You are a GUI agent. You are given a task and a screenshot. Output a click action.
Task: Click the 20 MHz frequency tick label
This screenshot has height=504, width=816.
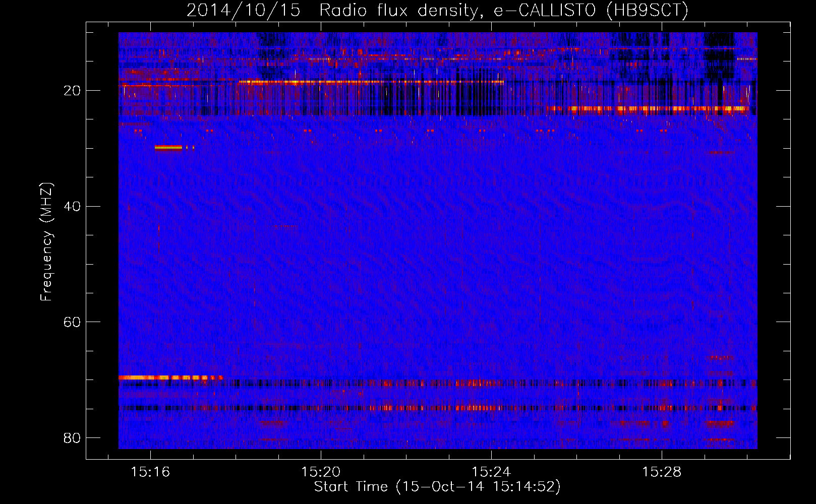point(72,91)
